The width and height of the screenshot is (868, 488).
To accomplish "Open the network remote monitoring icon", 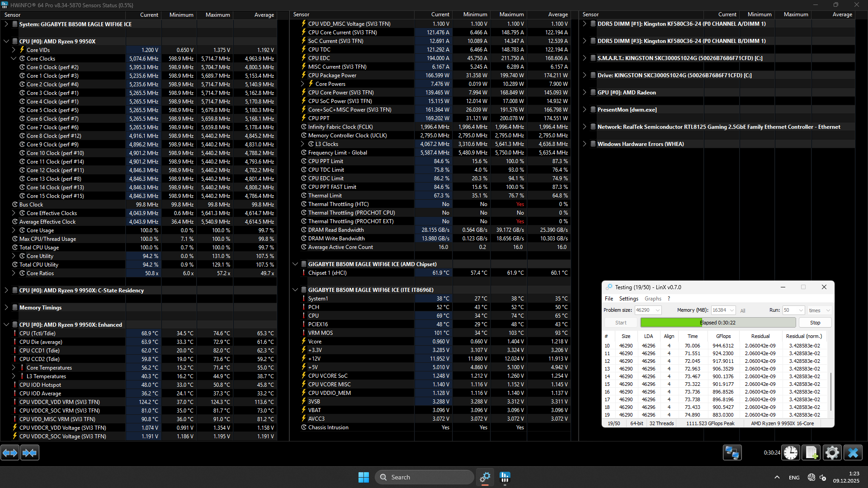I will (x=732, y=453).
